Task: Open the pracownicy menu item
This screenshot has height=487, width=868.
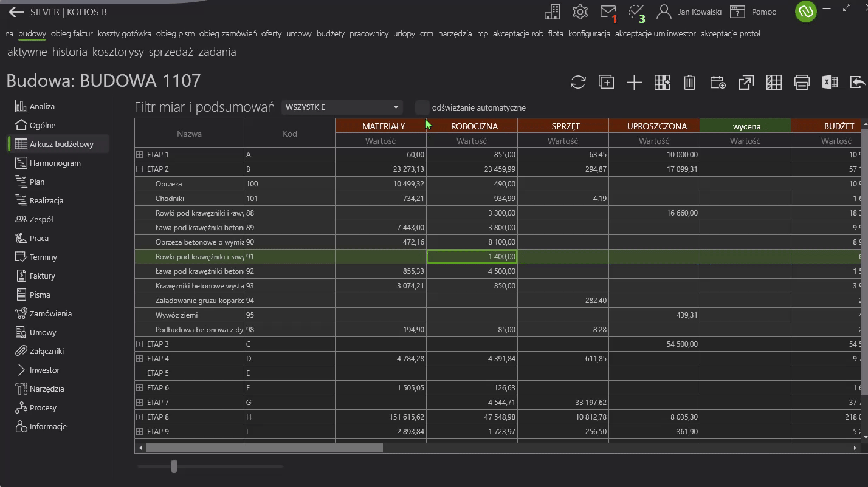Action: tap(369, 34)
